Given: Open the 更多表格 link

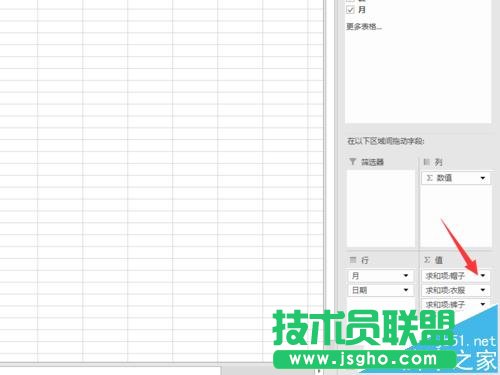Looking at the screenshot, I should click(x=364, y=26).
